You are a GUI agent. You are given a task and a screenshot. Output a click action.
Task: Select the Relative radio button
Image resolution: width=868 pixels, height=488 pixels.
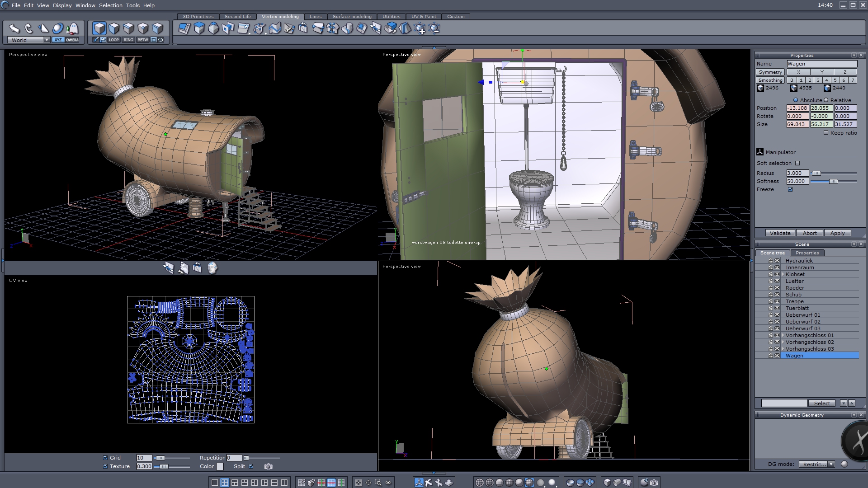(x=826, y=100)
